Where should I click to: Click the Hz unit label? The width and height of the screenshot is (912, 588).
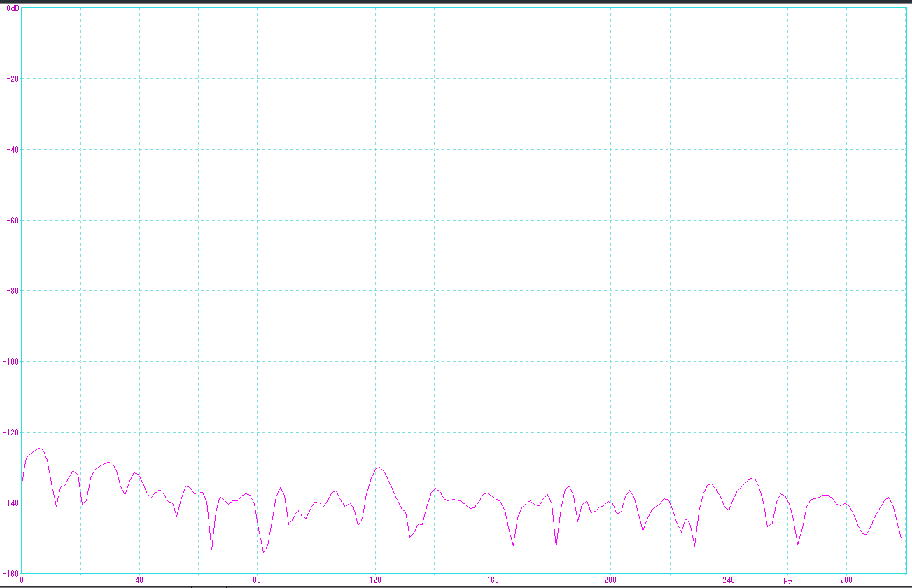787,582
